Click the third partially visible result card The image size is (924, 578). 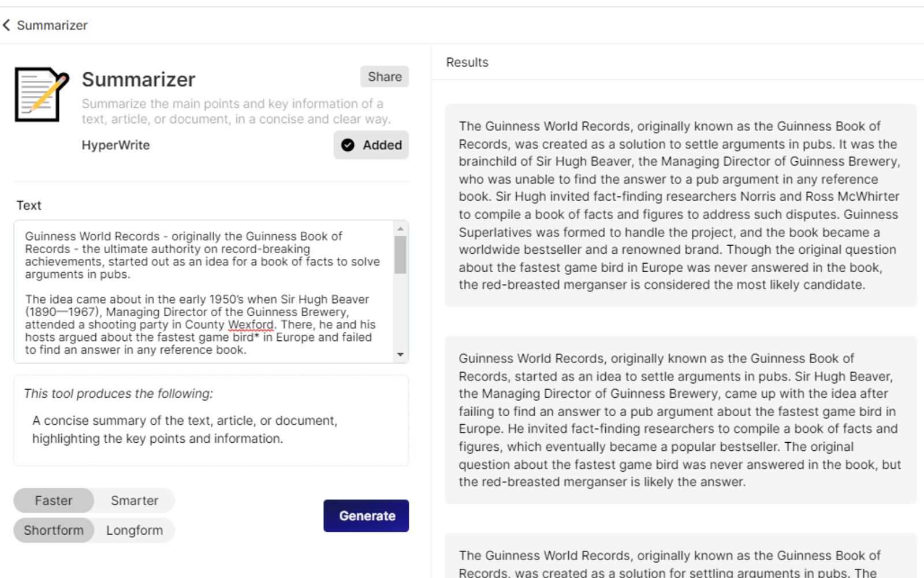click(680, 562)
